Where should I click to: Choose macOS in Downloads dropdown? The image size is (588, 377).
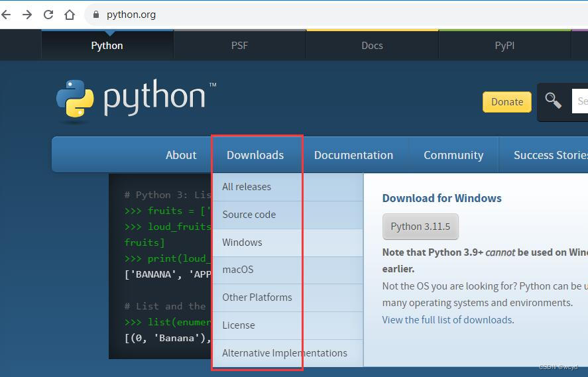288,270
